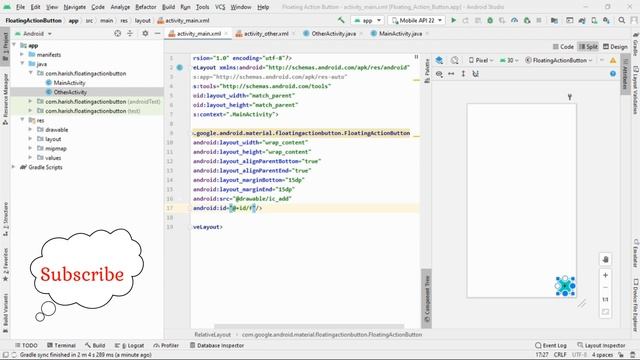The width and height of the screenshot is (640, 360).
Task: Click horizontal expand arrows icon in designer
Action: point(451,74)
